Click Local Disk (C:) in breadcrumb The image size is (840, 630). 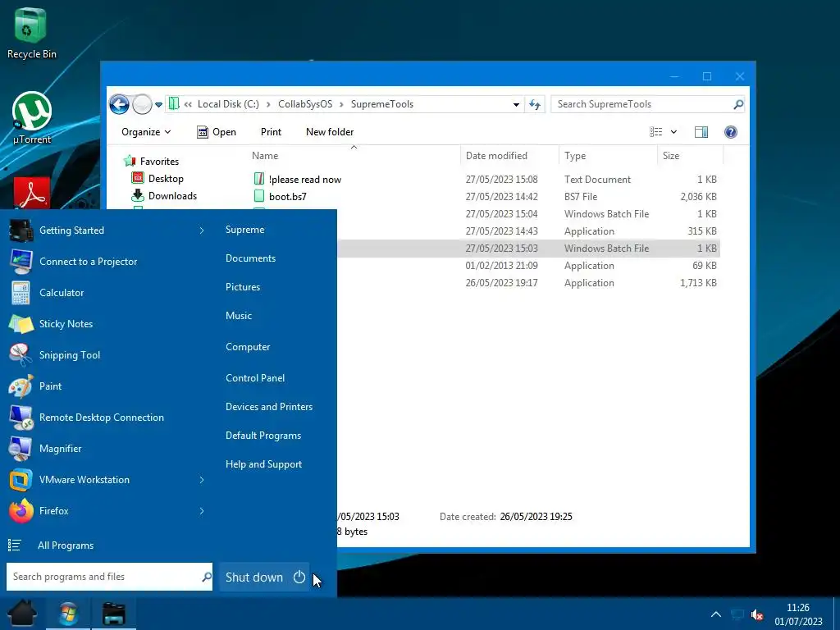(x=228, y=104)
